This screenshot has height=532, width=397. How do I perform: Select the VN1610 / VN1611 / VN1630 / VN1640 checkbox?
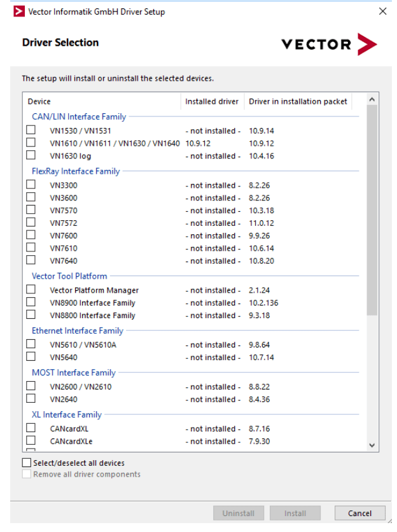point(31,143)
